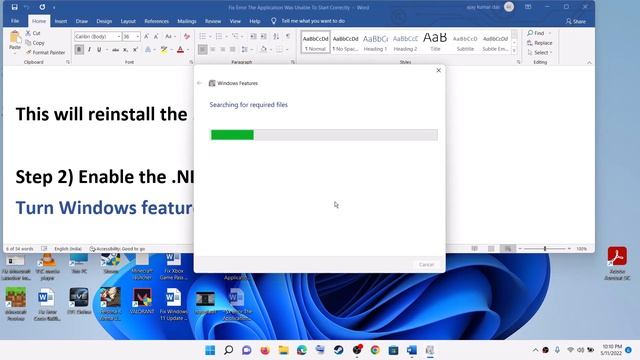Apply yellow text highlight color
Screen dimensions: 640x360
click(164, 49)
